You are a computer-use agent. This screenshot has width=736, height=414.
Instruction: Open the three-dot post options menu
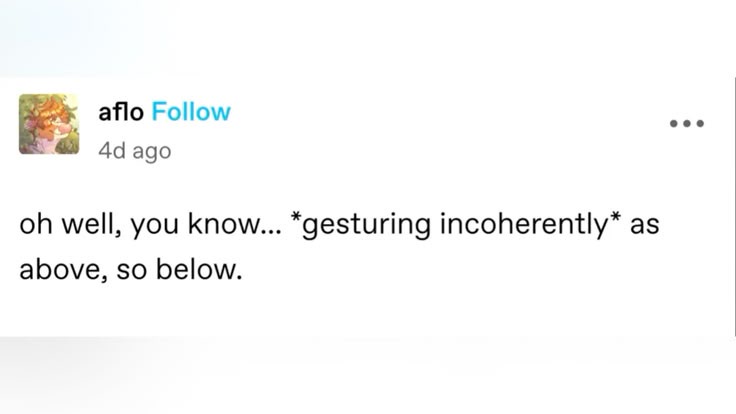[687, 123]
